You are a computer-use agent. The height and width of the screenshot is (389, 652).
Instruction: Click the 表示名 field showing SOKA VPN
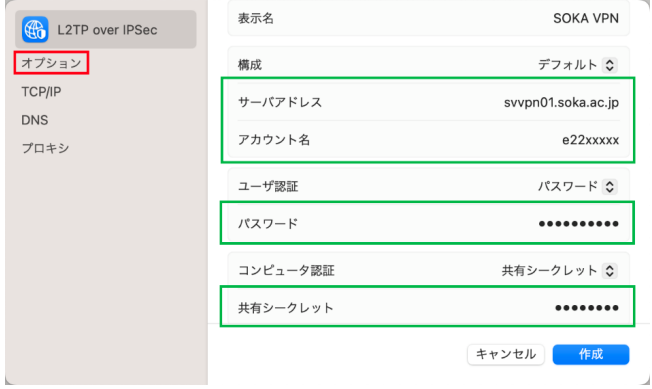428,18
